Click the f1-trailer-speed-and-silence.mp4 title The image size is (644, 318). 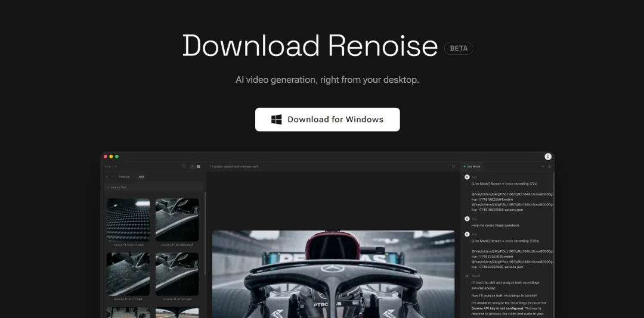234,167
